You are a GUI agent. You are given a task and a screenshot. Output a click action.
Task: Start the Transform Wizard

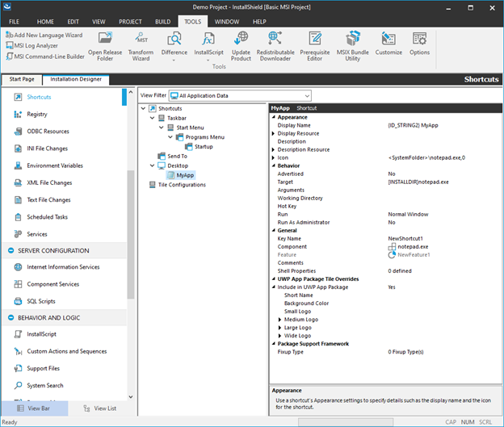click(141, 46)
